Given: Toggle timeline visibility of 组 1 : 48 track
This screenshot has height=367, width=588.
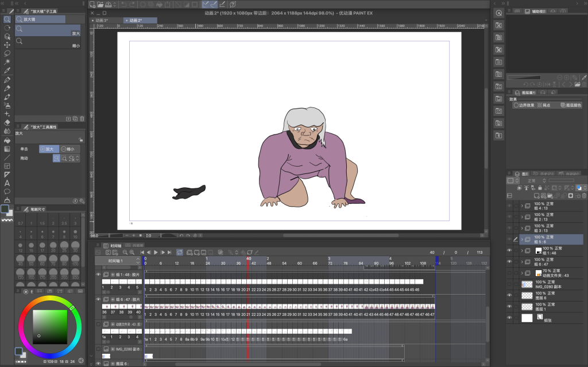Looking at the screenshot, I should 98,275.
